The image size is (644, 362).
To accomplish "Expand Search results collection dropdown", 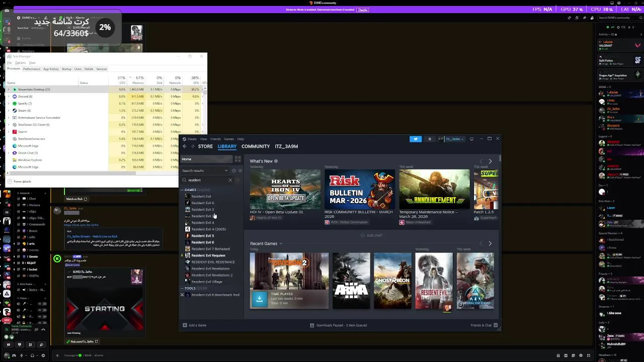I will pos(226,170).
